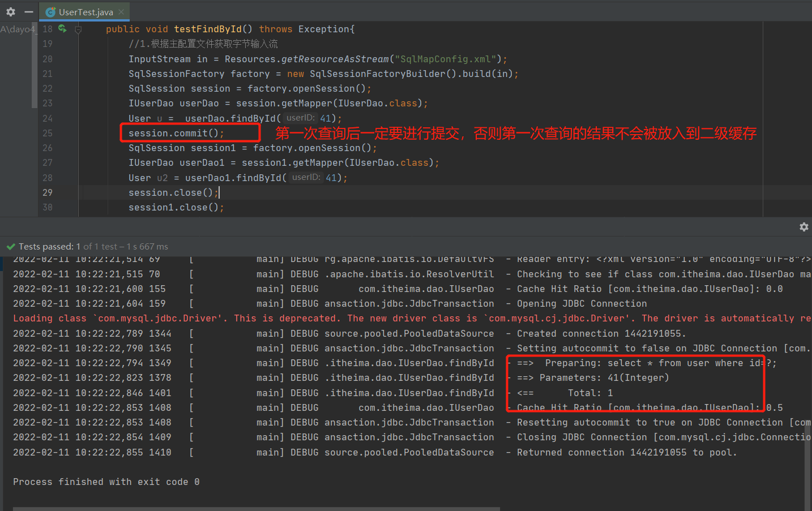The height and width of the screenshot is (511, 812).
Task: Click line number 21 in the gutter
Action: (x=48, y=74)
